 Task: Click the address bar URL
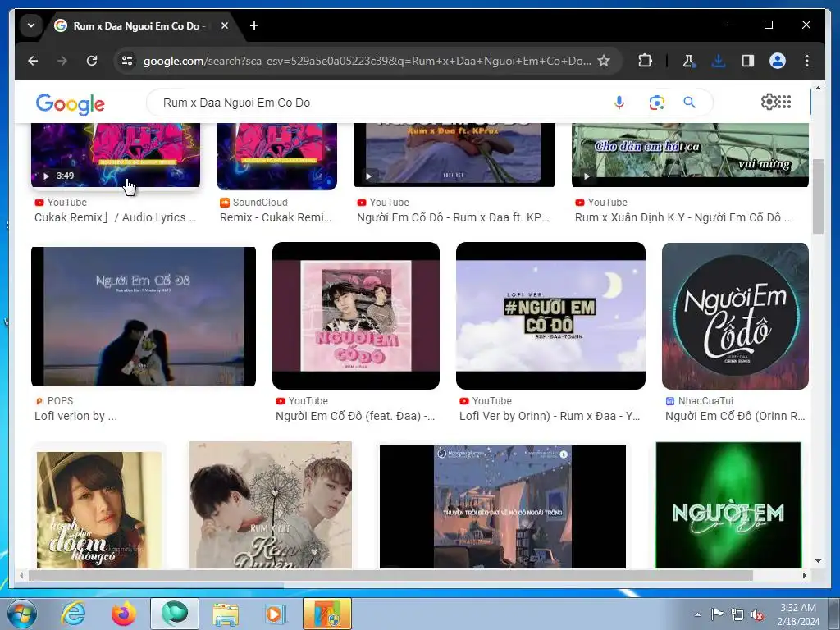point(367,61)
